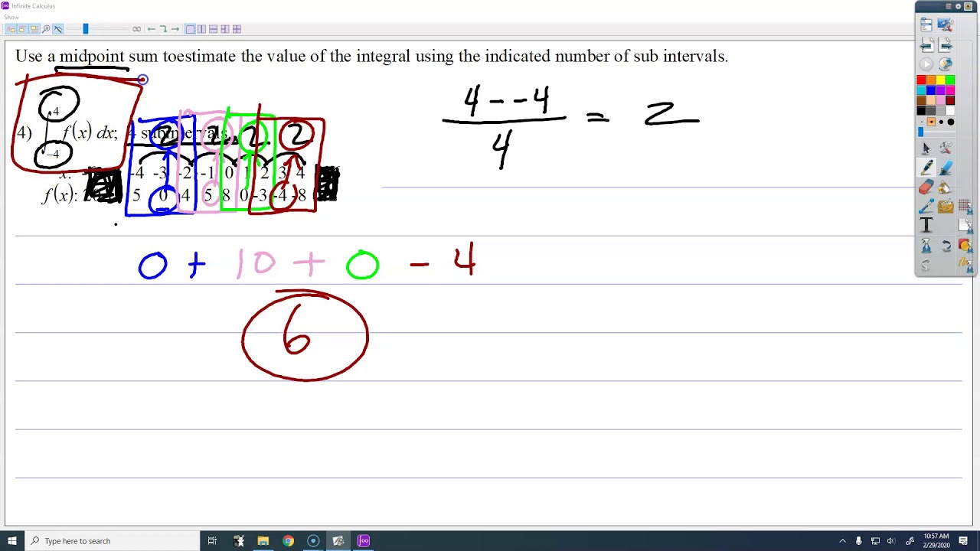Go to next whiteboard page
Image resolution: width=980 pixels, height=551 pixels.
[x=946, y=44]
